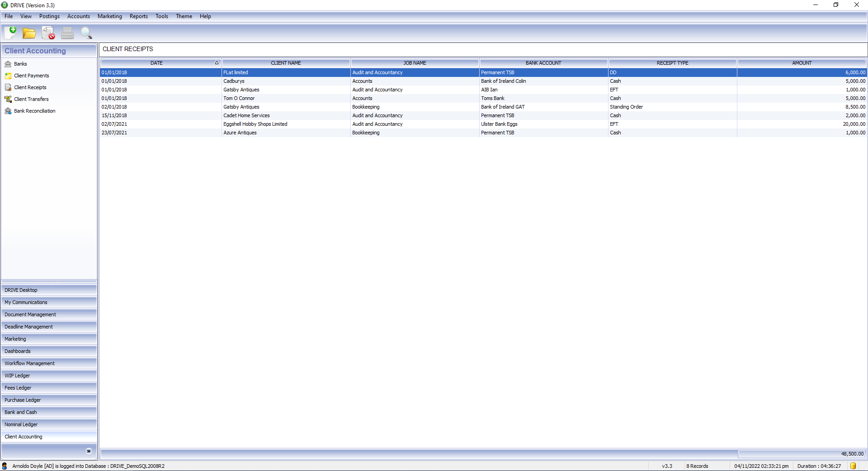This screenshot has width=868, height=471.
Task: Open the File menu
Action: point(9,16)
